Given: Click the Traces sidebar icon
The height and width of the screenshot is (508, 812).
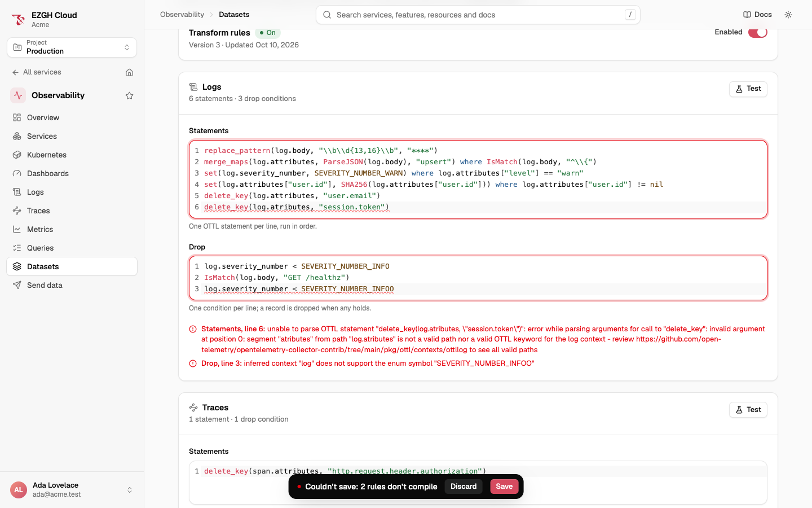Looking at the screenshot, I should pyautogui.click(x=17, y=211).
